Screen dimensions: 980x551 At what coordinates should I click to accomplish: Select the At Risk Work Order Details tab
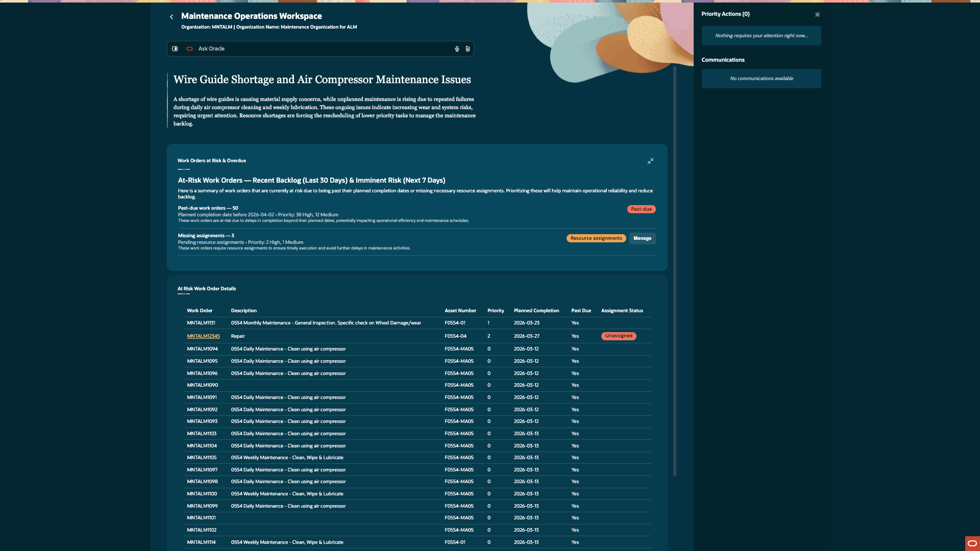tap(206, 289)
